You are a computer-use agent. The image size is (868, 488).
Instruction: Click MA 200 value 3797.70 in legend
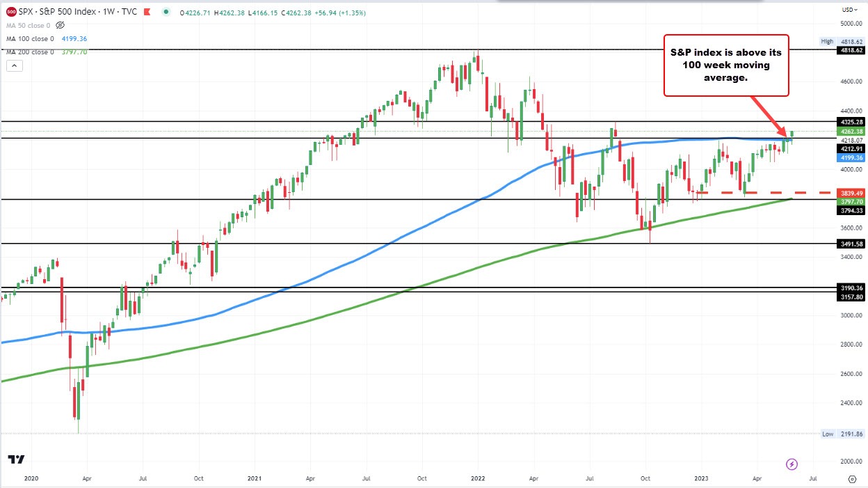coord(74,52)
